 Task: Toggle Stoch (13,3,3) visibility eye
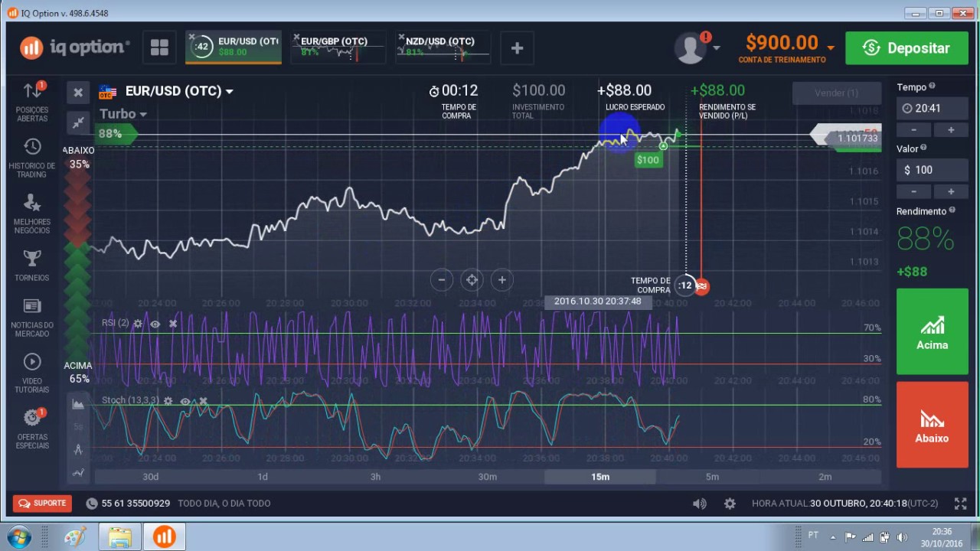185,401
